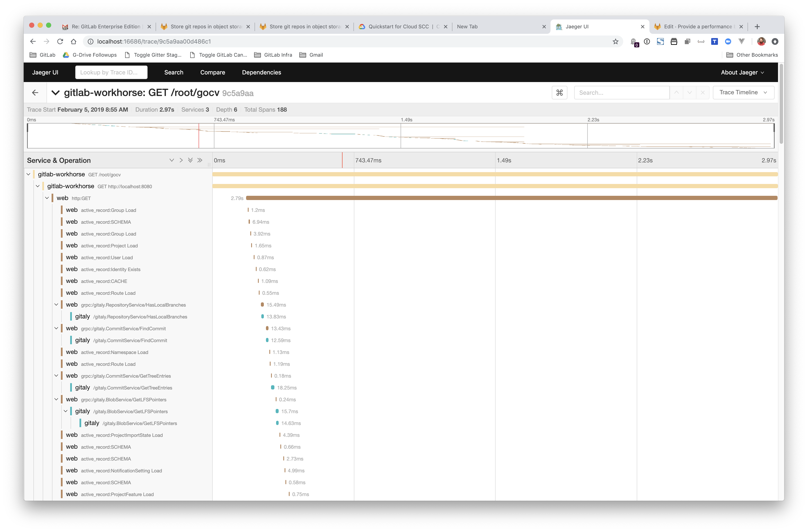Select the Compare menu item
808x532 pixels.
[x=212, y=72]
